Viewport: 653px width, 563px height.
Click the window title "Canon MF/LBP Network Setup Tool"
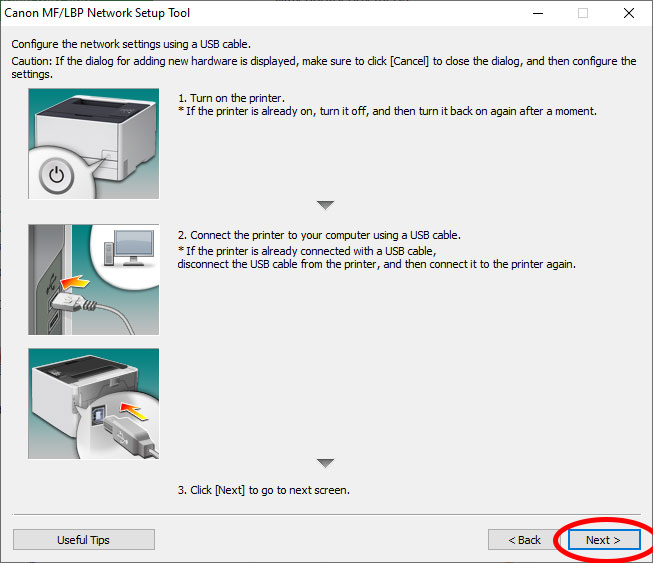tap(97, 13)
